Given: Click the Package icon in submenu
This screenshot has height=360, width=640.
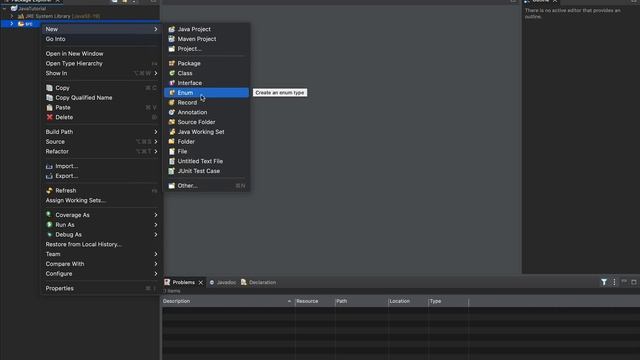Looking at the screenshot, I should 172,63.
